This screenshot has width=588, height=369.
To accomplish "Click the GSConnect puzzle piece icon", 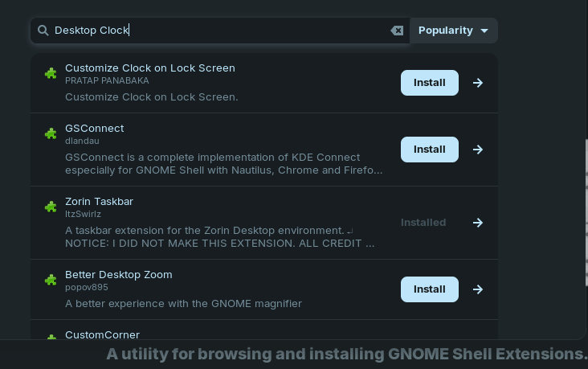I will [51, 133].
